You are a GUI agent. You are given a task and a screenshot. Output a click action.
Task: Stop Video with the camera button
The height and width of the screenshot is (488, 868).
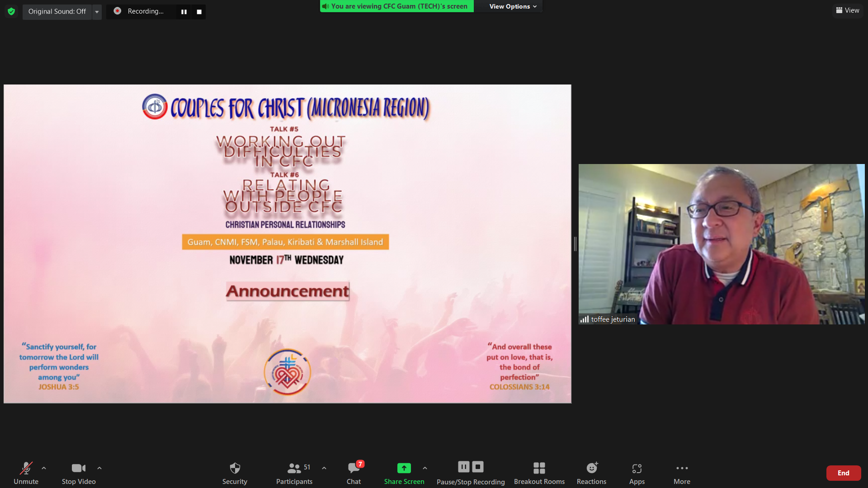(79, 473)
